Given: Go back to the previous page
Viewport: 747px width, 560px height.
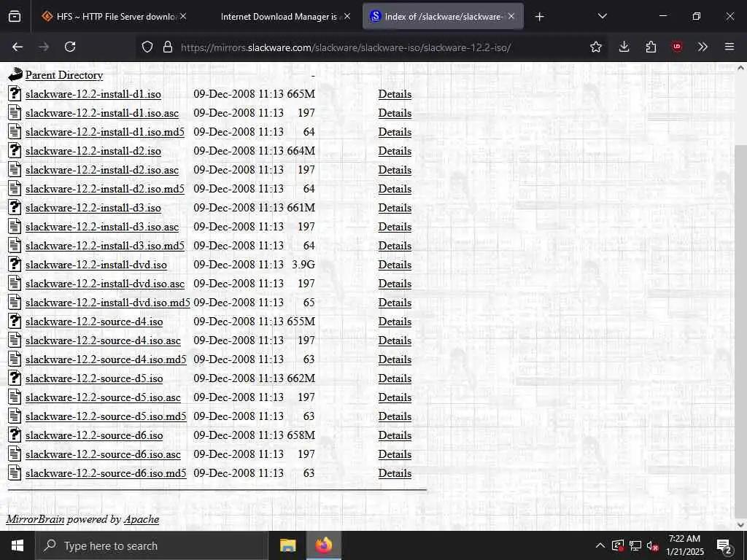Looking at the screenshot, I should [18, 47].
